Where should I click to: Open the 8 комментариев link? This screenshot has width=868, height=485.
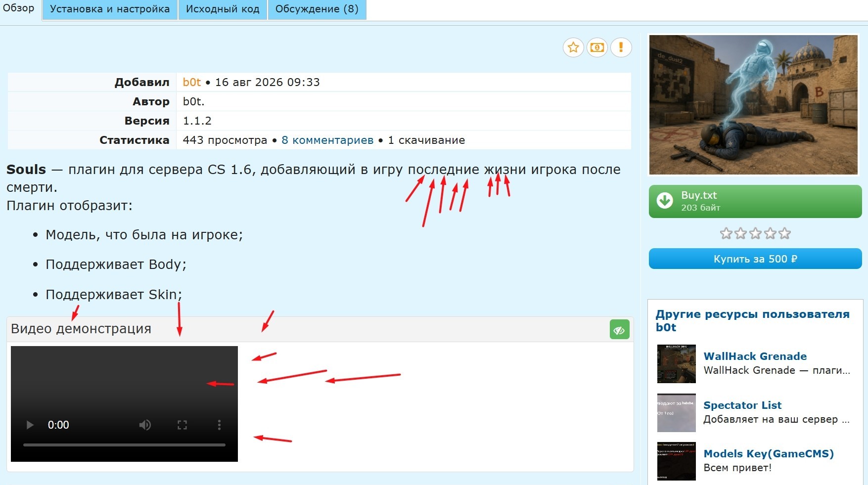pos(327,140)
